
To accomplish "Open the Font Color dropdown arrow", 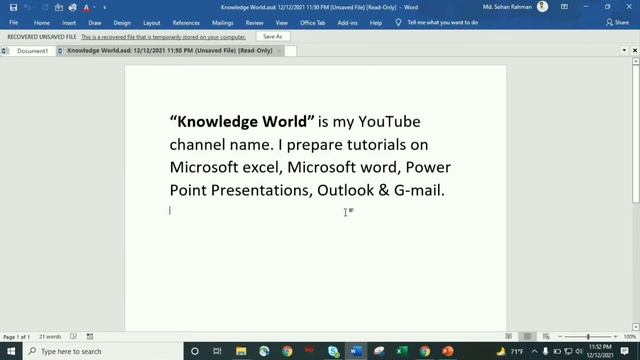I will tap(94, 7).
